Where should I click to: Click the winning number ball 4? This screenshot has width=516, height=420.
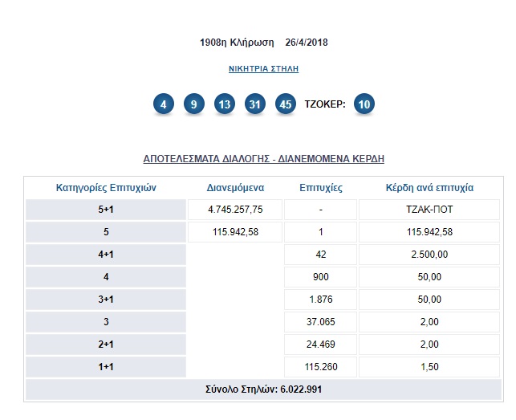[164, 104]
